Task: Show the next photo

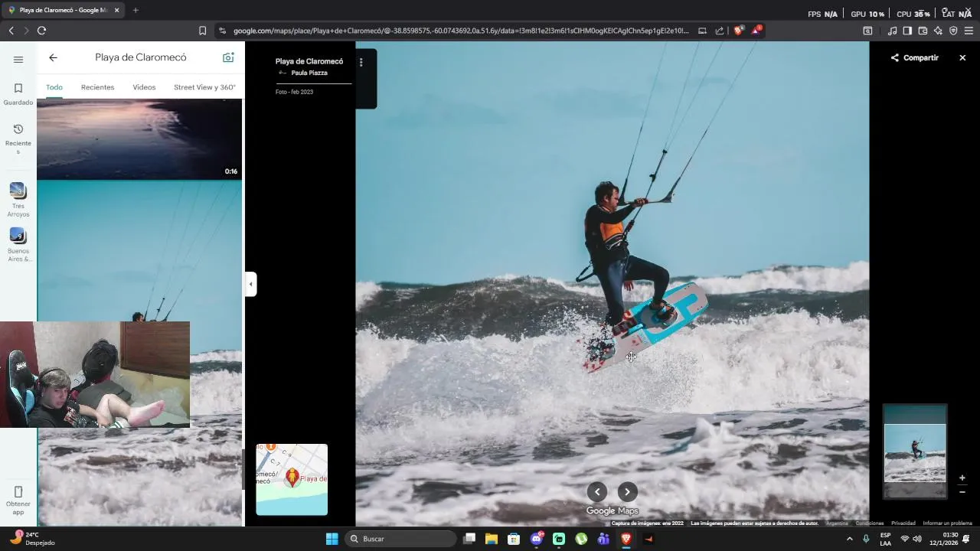Action: point(628,492)
